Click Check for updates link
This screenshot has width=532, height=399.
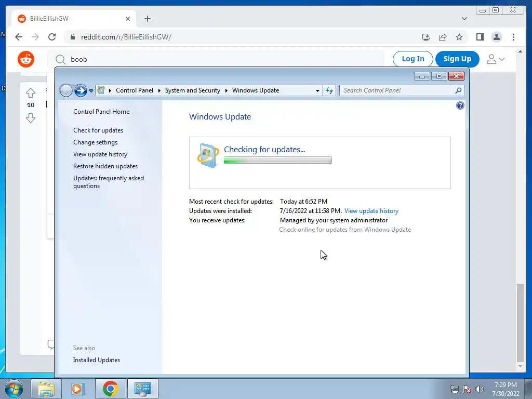click(98, 130)
